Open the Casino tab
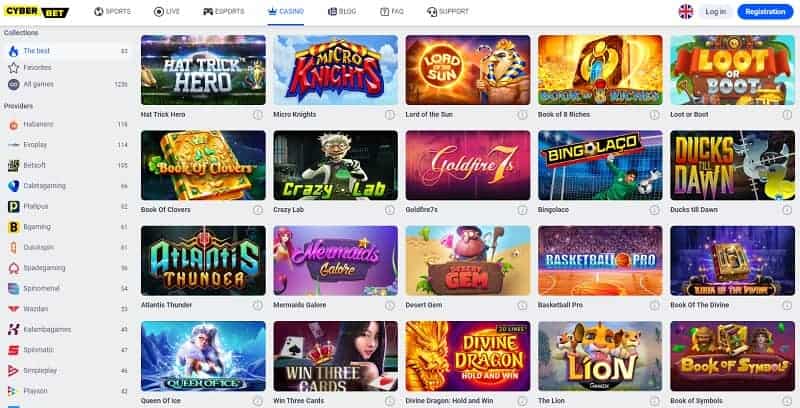This screenshot has width=800, height=408. coord(286,12)
